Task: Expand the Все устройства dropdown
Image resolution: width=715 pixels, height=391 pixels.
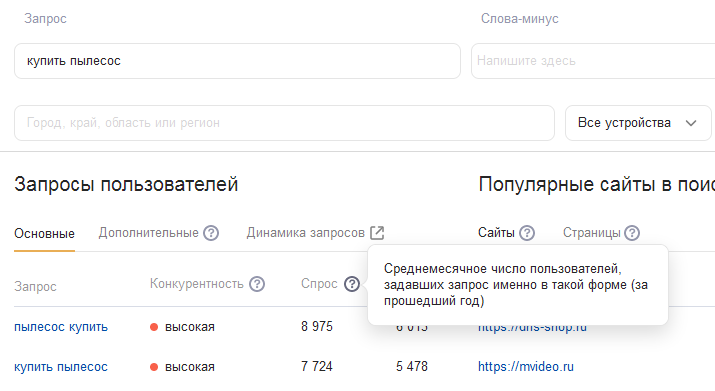Action: click(x=638, y=123)
